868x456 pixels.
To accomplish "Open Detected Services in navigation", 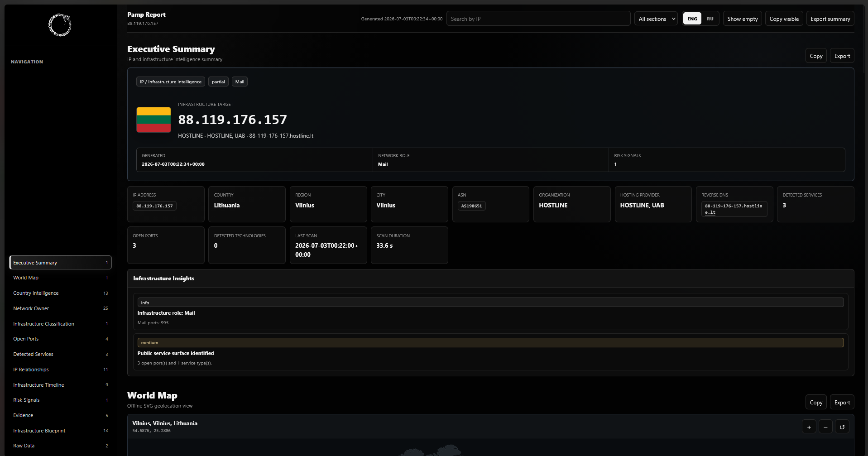I will tap(60, 354).
